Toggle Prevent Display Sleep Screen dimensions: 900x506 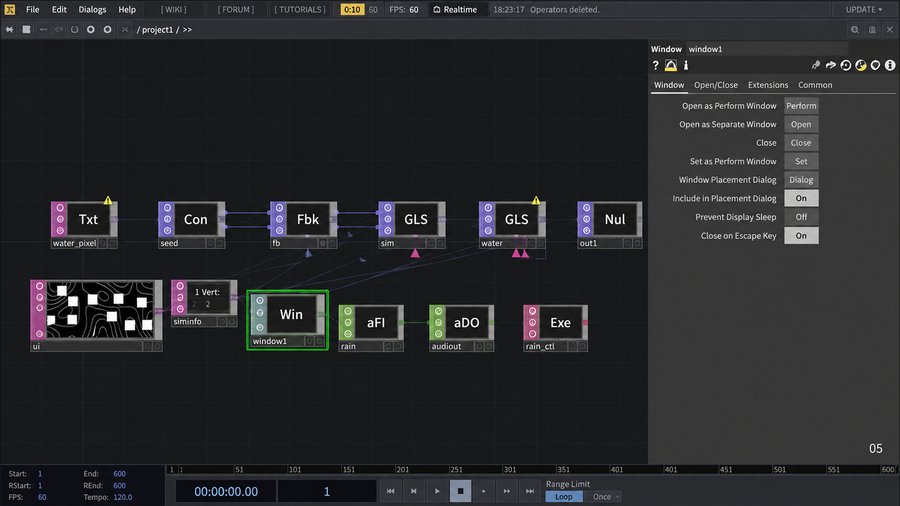tap(801, 217)
